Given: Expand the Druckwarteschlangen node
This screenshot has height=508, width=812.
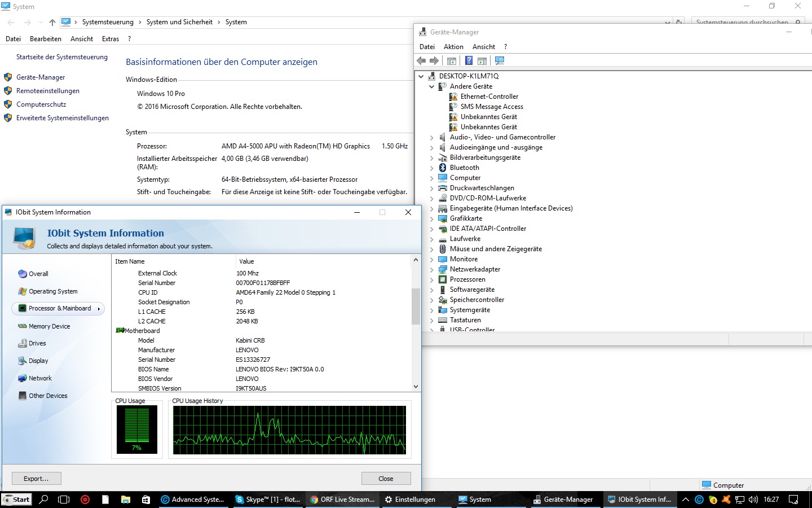Looking at the screenshot, I should 432,188.
